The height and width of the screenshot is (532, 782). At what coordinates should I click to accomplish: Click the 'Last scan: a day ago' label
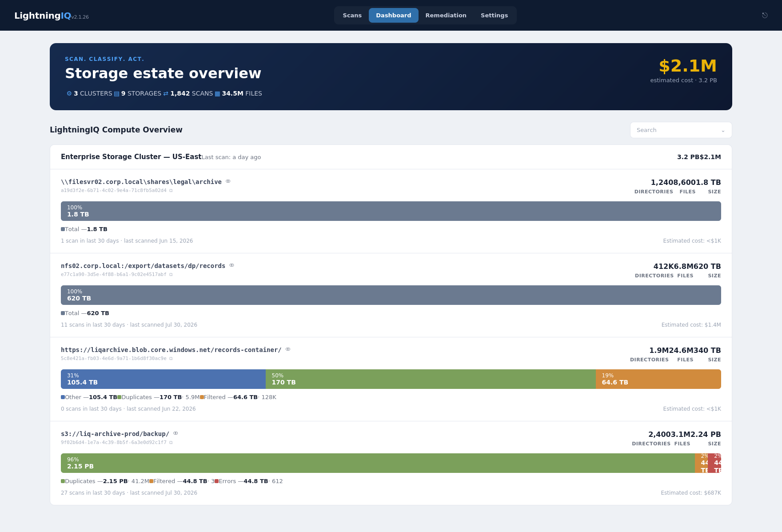(231, 157)
